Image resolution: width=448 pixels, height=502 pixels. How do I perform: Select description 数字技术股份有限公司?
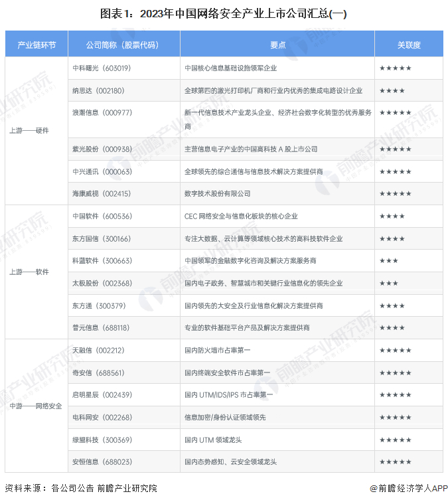point(217,194)
